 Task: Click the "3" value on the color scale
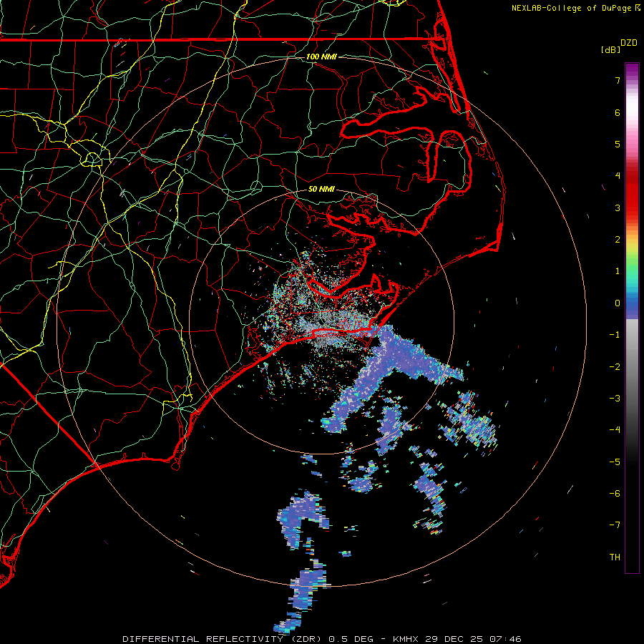(618, 208)
